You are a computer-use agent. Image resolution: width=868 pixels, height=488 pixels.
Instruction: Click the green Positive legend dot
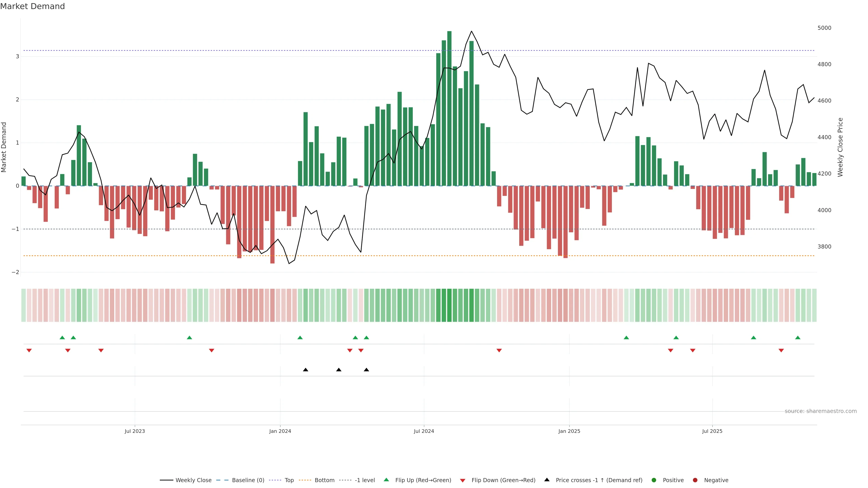[654, 480]
